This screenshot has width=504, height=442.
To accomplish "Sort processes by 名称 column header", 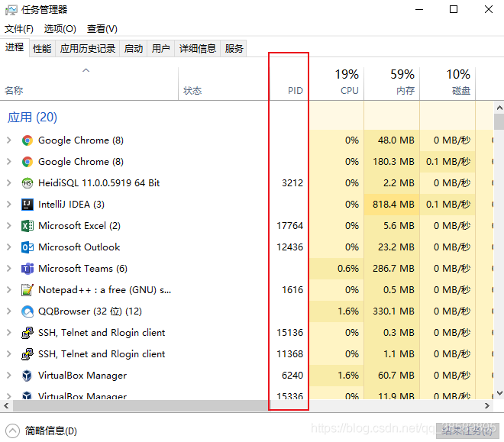I will tap(89, 83).
